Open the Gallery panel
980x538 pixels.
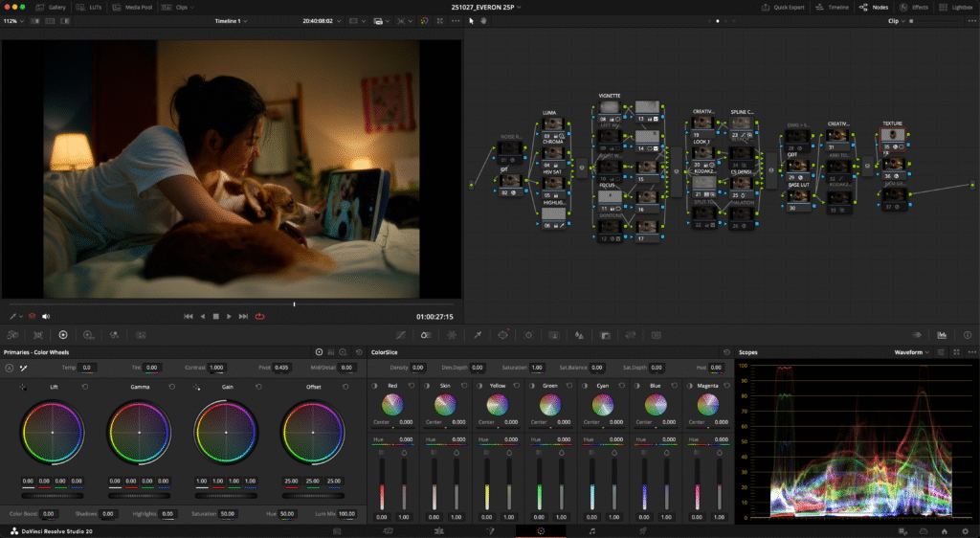pyautogui.click(x=53, y=7)
